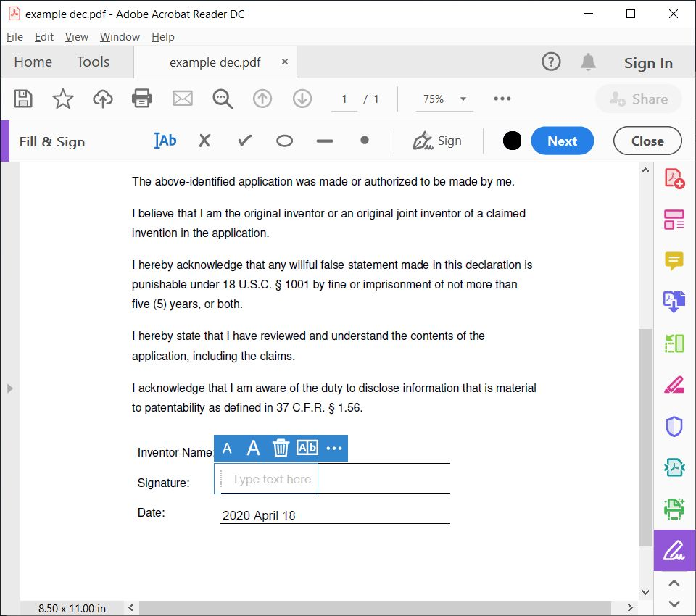Image resolution: width=696 pixels, height=616 pixels.
Task: Switch to the Home tab
Action: pyautogui.click(x=33, y=62)
